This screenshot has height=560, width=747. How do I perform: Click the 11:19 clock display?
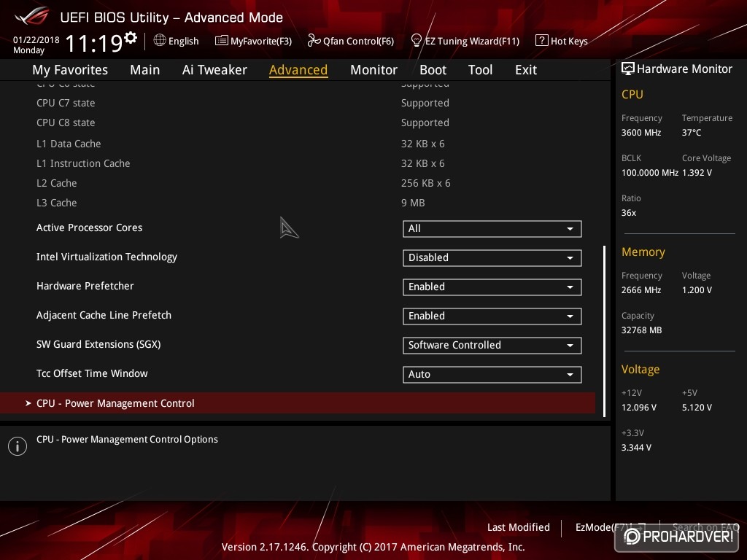click(94, 43)
